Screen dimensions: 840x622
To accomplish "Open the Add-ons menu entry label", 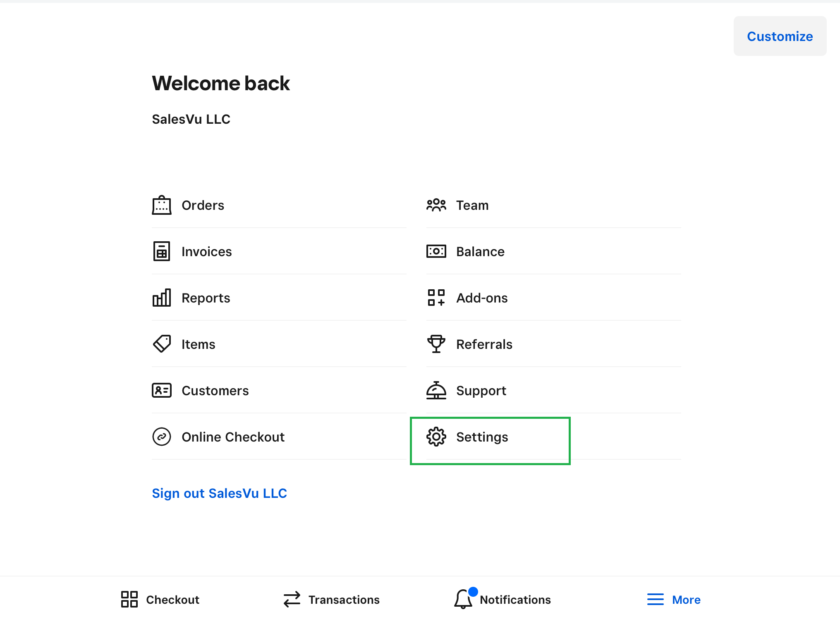I will [482, 298].
